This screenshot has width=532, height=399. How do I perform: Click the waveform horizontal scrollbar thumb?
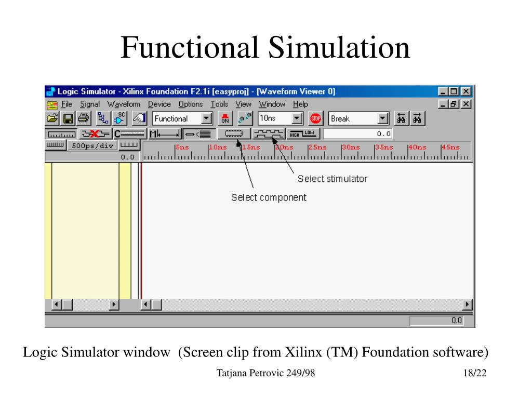click(156, 304)
